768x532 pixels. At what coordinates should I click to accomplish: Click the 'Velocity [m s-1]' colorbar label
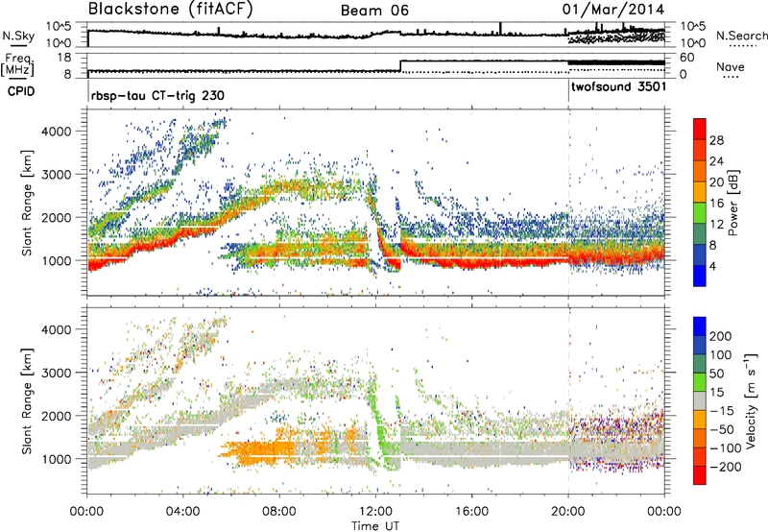[751, 400]
